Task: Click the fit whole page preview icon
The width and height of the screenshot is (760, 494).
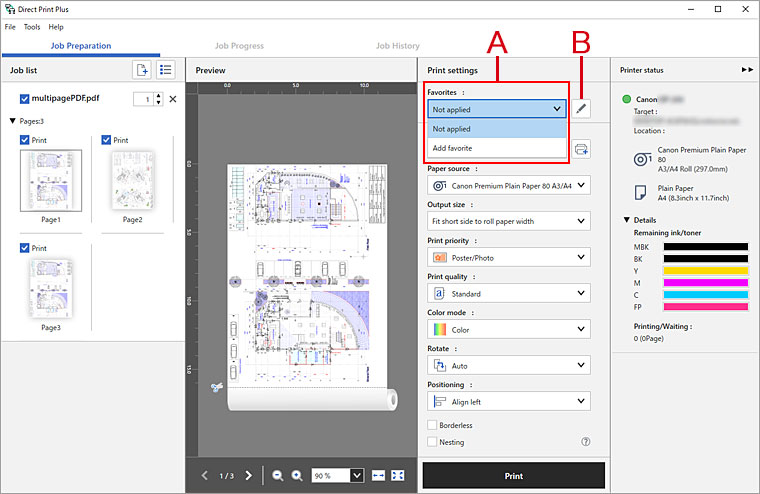Action: pos(398,476)
